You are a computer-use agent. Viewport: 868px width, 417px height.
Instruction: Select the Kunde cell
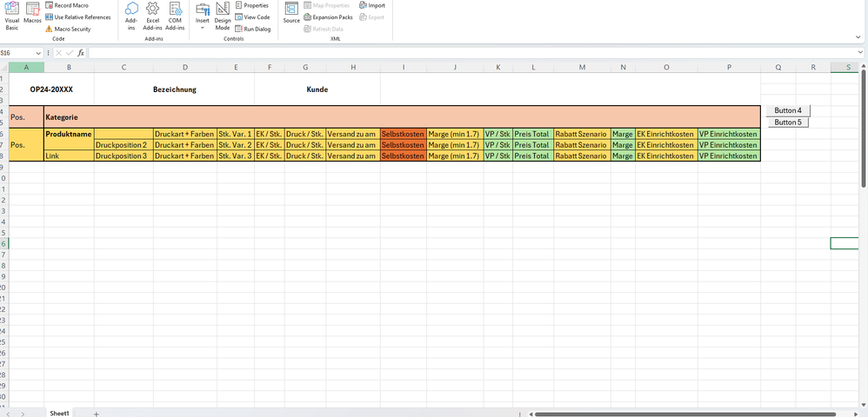point(317,89)
